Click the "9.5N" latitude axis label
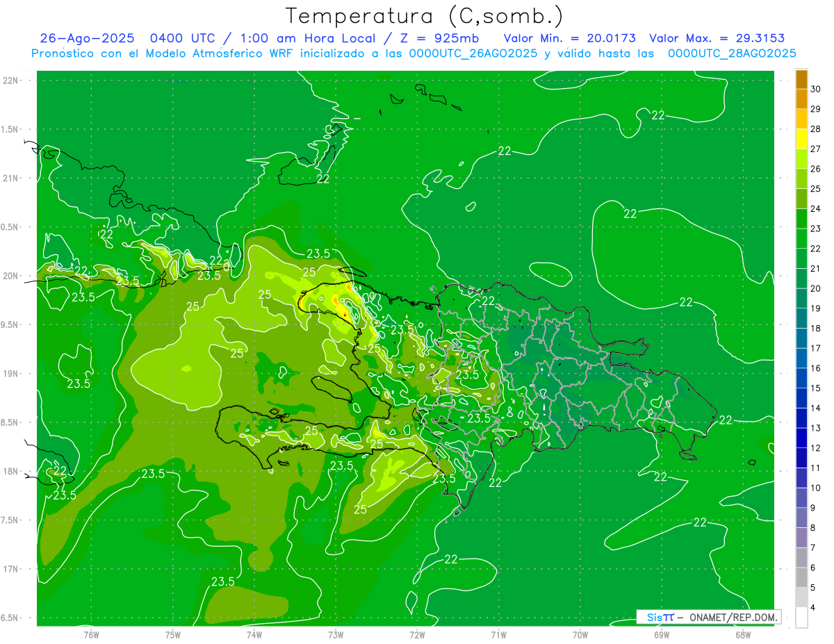This screenshot has height=644, width=834. click(10, 324)
